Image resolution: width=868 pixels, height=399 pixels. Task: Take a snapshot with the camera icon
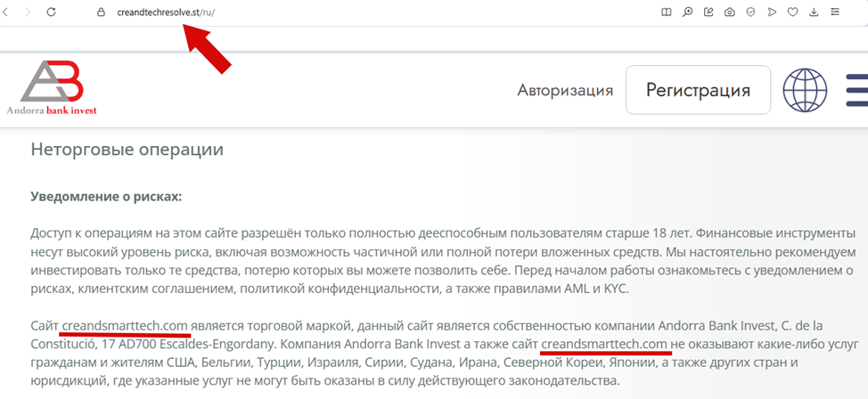click(x=730, y=12)
